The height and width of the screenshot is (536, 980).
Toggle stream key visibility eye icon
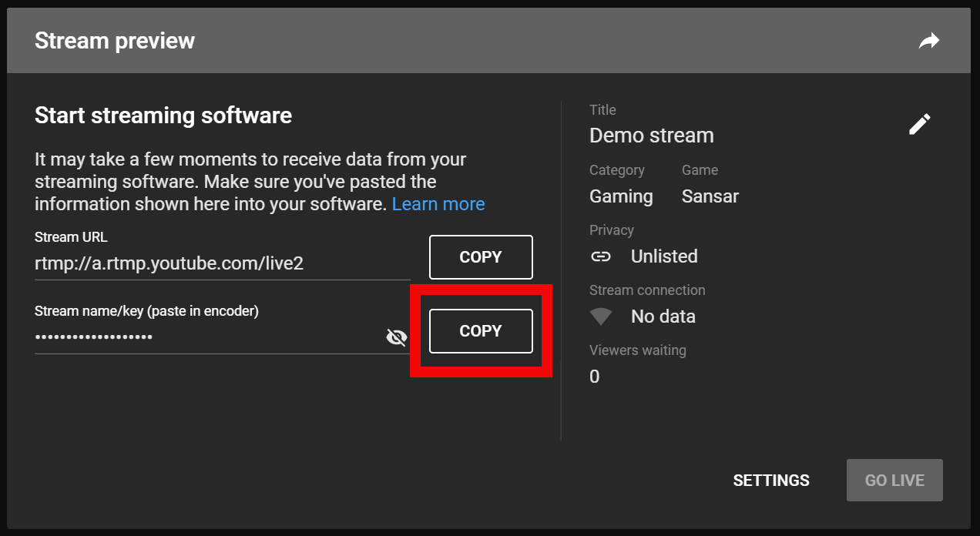[x=396, y=337]
